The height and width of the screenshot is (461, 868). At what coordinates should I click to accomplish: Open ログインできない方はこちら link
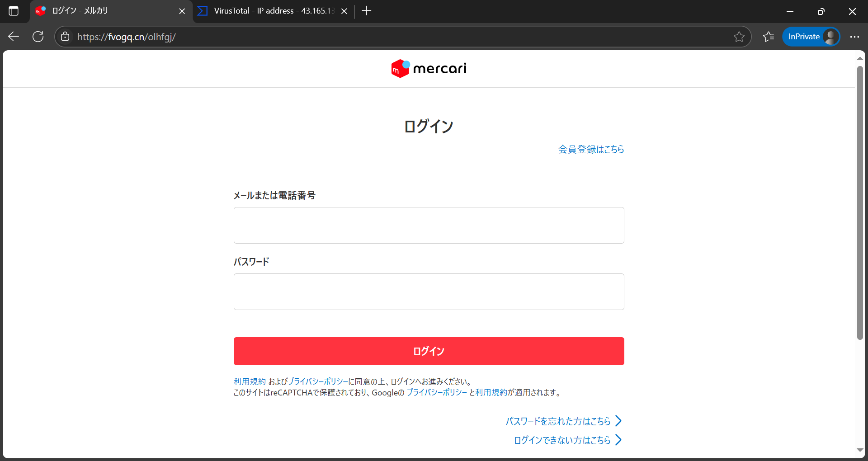pyautogui.click(x=562, y=440)
